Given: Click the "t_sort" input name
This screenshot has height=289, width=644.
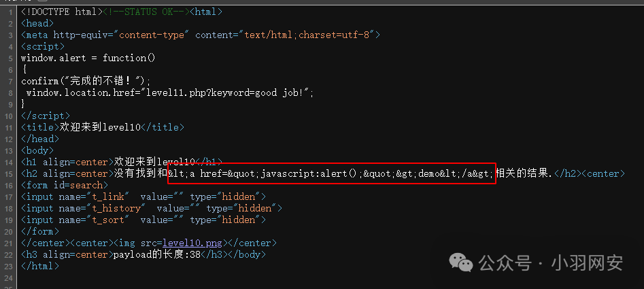Looking at the screenshot, I should click(107, 220).
